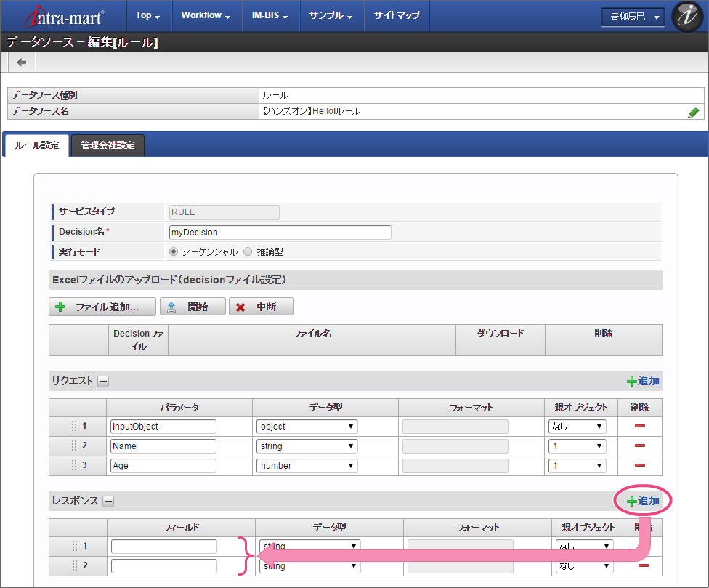Select the 推論型 execution mode
Image resolution: width=709 pixels, height=588 pixels.
[248, 251]
